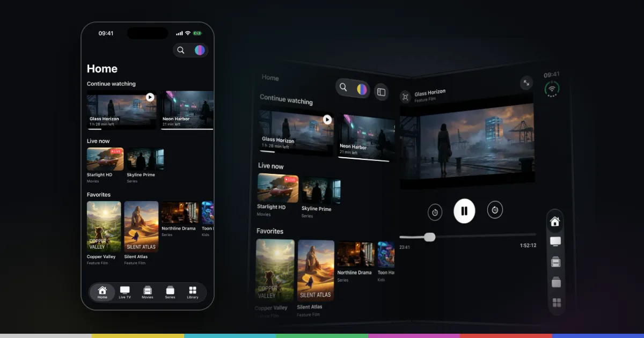Click the LIVE badge on spatial Starlight HD
This screenshot has height=338, width=644.
[291, 180]
